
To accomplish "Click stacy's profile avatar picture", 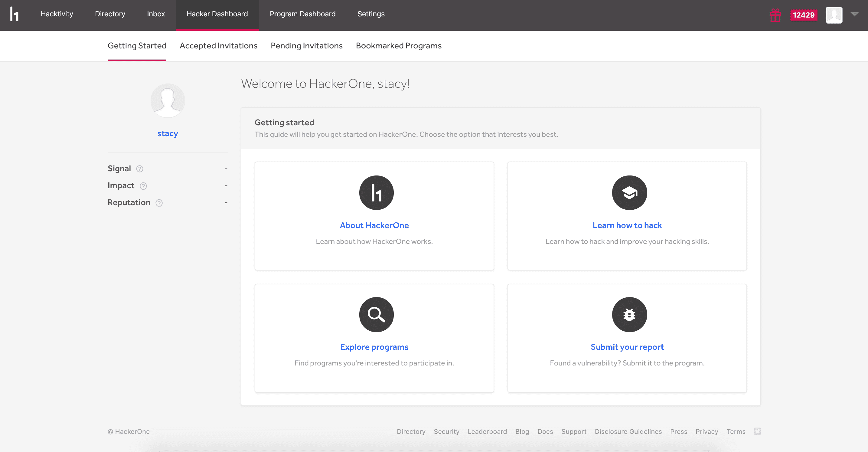I will pyautogui.click(x=168, y=100).
